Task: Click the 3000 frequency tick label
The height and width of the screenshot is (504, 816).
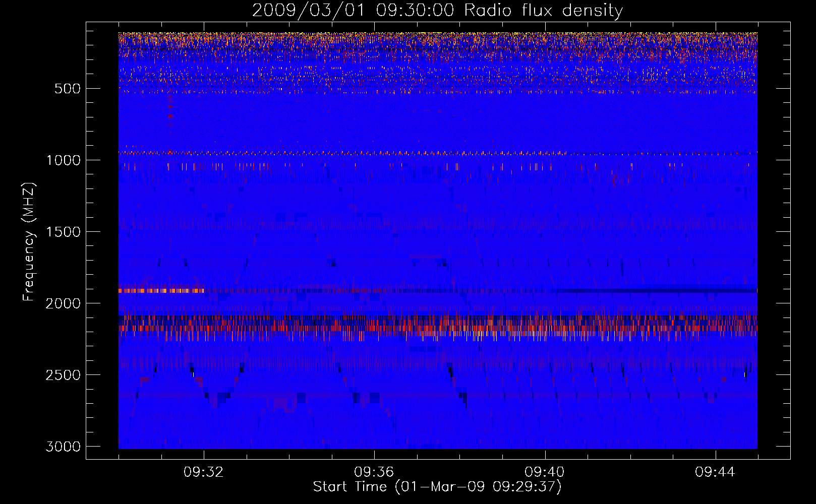Action: [63, 447]
